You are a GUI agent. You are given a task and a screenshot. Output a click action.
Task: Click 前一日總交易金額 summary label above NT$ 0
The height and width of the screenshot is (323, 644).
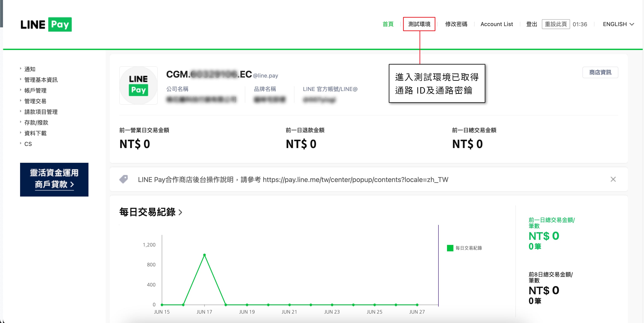tap(474, 130)
